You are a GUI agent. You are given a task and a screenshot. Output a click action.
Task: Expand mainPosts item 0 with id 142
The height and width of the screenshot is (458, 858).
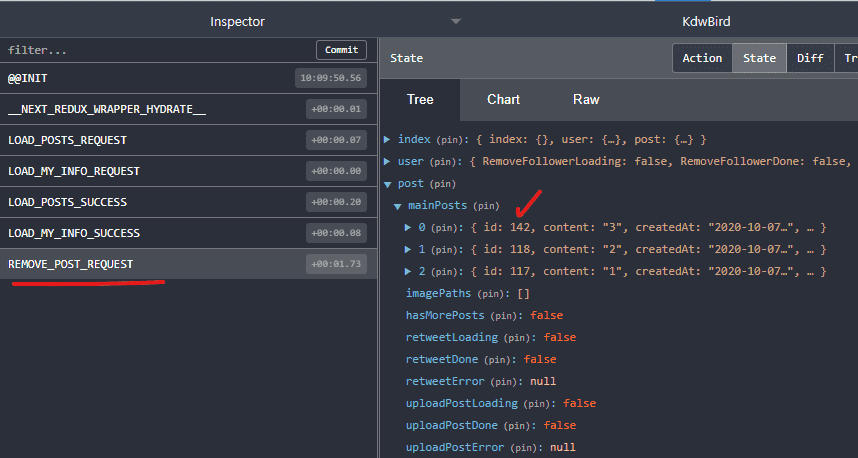click(x=408, y=228)
